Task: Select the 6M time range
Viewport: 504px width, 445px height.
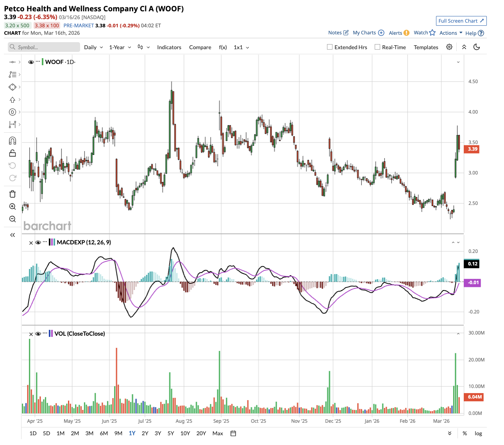Action: [104, 433]
